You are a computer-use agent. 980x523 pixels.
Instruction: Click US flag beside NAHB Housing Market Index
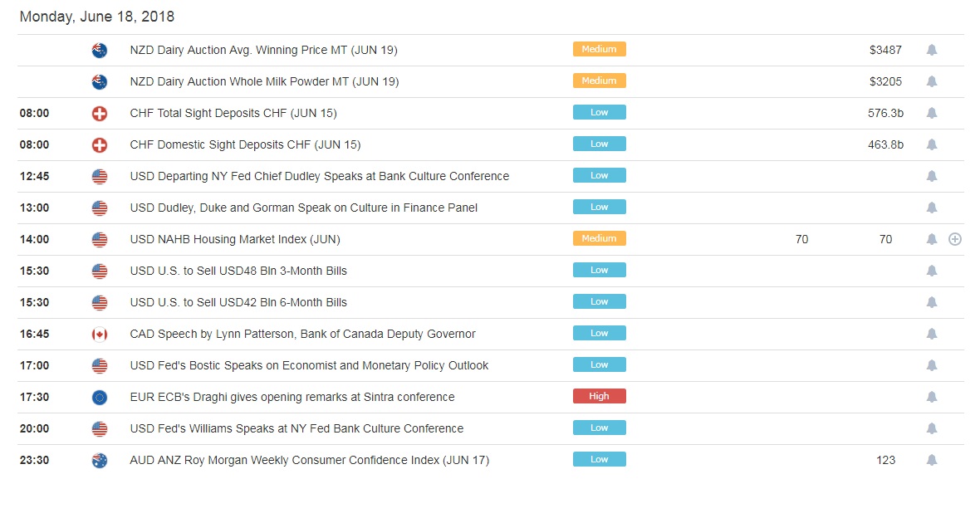(100, 240)
